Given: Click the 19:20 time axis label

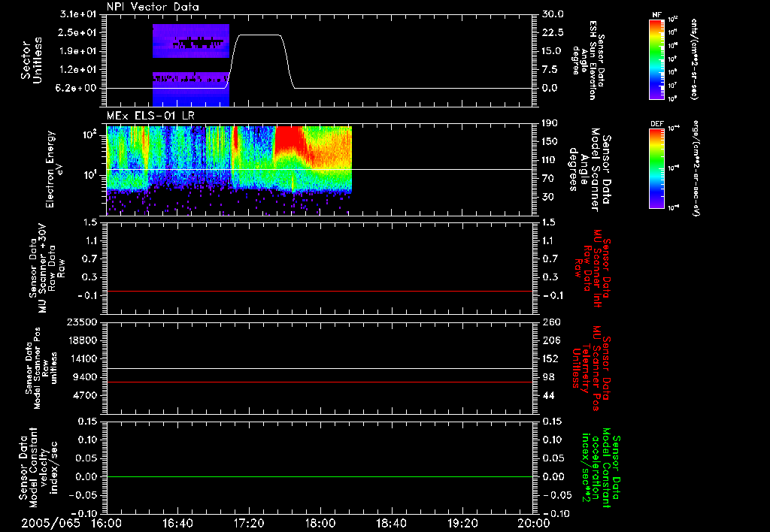Looking at the screenshot, I should click(x=462, y=523).
